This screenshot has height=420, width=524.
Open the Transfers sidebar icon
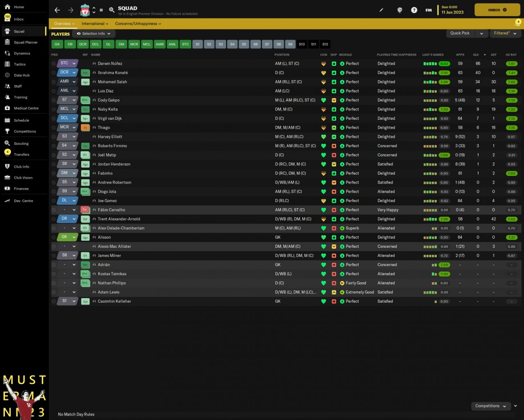[x=7, y=153]
